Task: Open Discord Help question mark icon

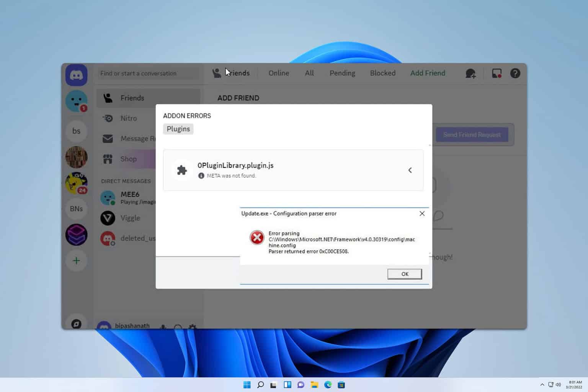Action: [515, 73]
